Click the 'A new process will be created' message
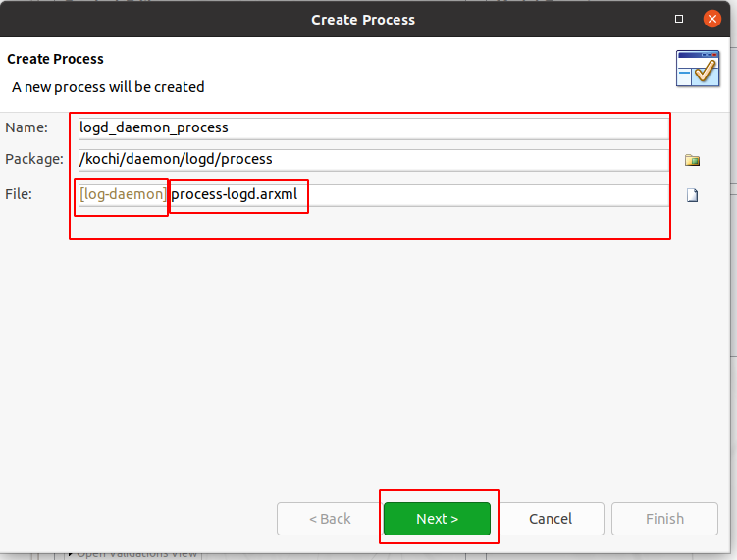This screenshot has height=560, width=737. click(x=108, y=87)
